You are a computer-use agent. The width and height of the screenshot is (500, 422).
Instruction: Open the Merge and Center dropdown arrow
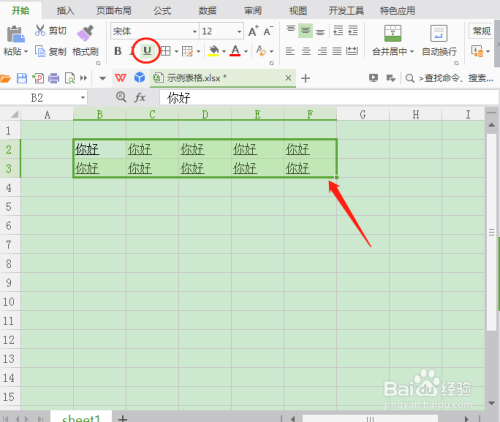point(412,51)
